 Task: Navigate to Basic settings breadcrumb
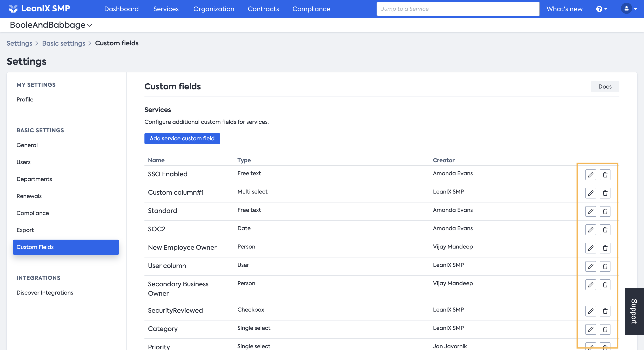[64, 43]
